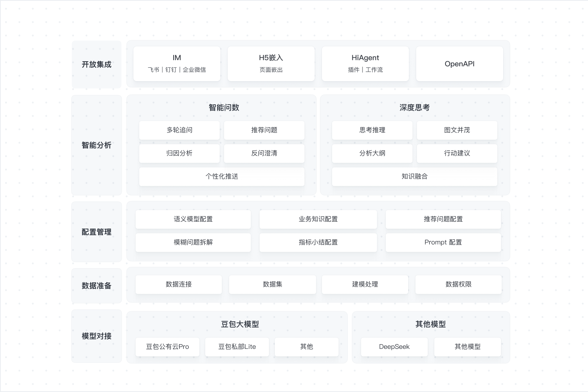Click the 其他 box under 豆包大模型
Viewport: 588px width, 392px height.
[307, 347]
